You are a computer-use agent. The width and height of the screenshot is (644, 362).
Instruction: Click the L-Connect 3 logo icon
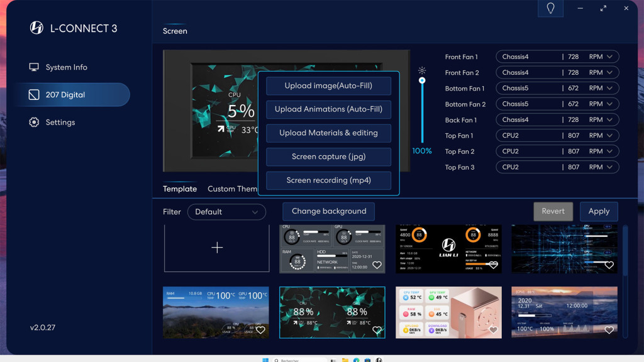[x=36, y=28]
